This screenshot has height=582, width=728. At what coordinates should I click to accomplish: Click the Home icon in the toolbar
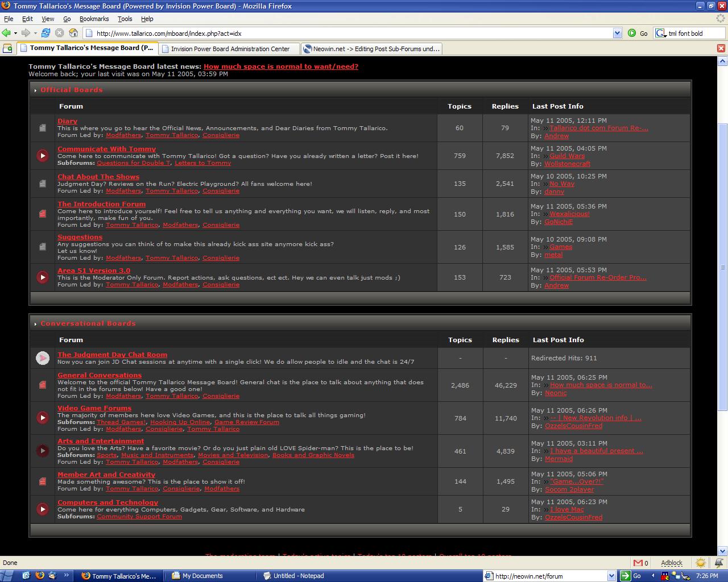(x=72, y=32)
